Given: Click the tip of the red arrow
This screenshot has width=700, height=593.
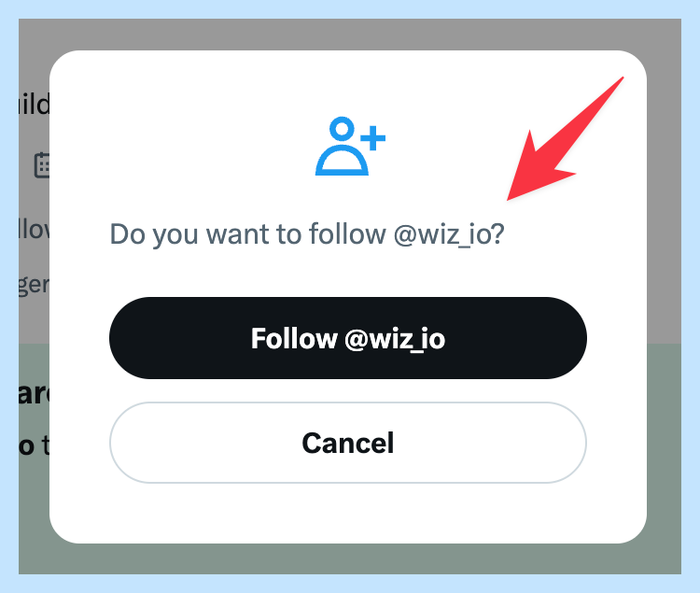Looking at the screenshot, I should point(509,199).
